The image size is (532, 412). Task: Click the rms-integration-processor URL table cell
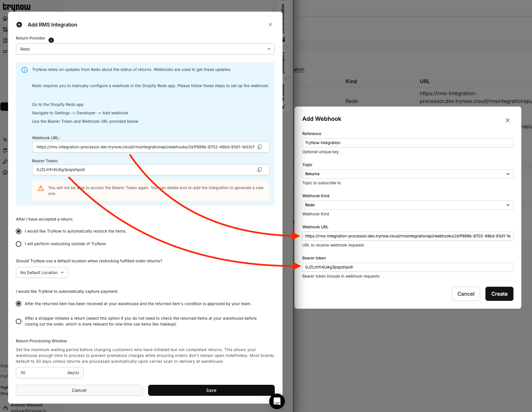(476, 97)
